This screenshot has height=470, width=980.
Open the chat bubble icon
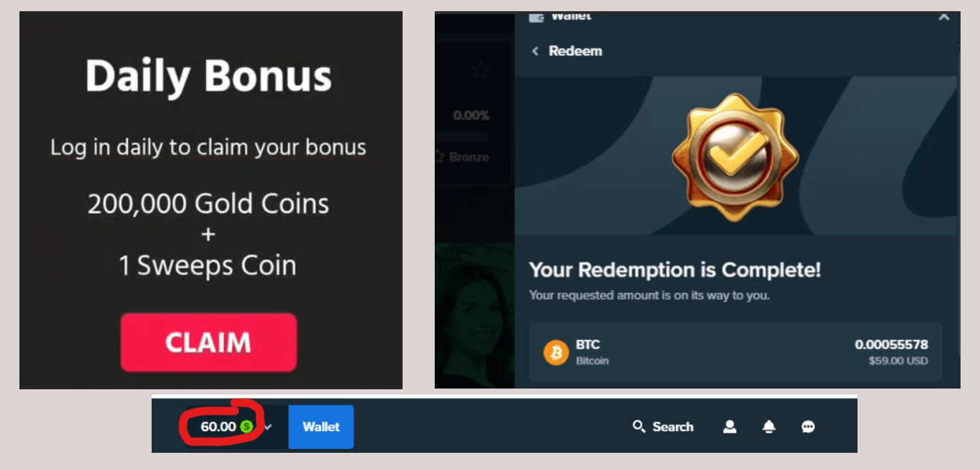tap(807, 427)
